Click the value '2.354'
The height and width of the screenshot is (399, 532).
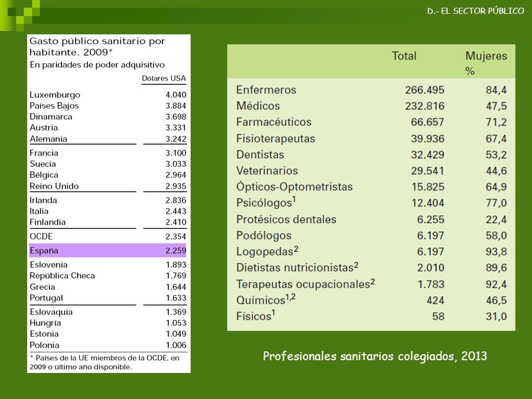point(176,237)
